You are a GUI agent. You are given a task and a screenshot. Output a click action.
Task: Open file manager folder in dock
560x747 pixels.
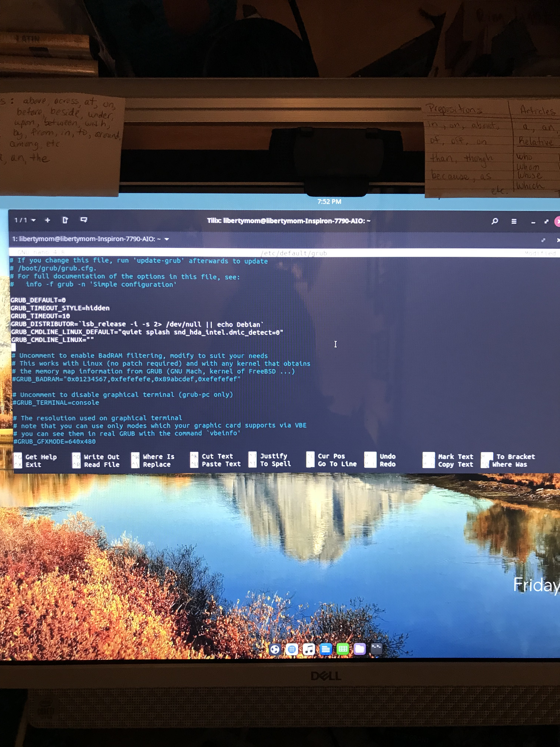[359, 649]
